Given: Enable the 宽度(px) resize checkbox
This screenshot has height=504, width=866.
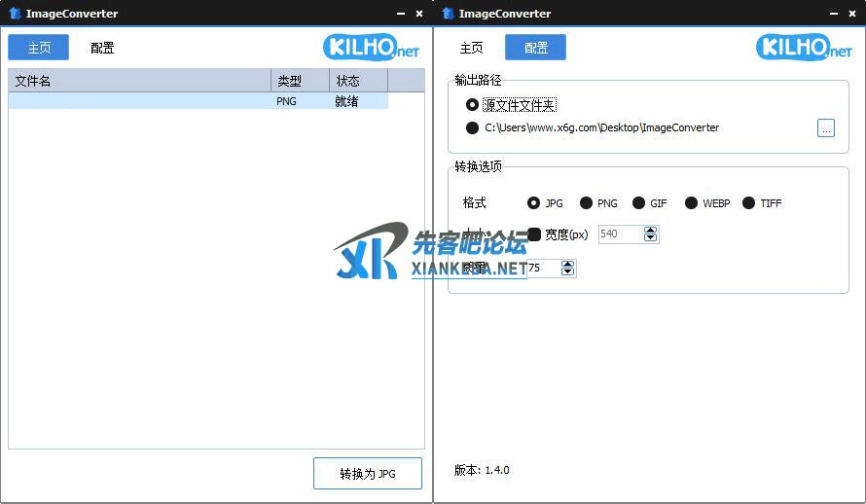Looking at the screenshot, I should click(534, 234).
